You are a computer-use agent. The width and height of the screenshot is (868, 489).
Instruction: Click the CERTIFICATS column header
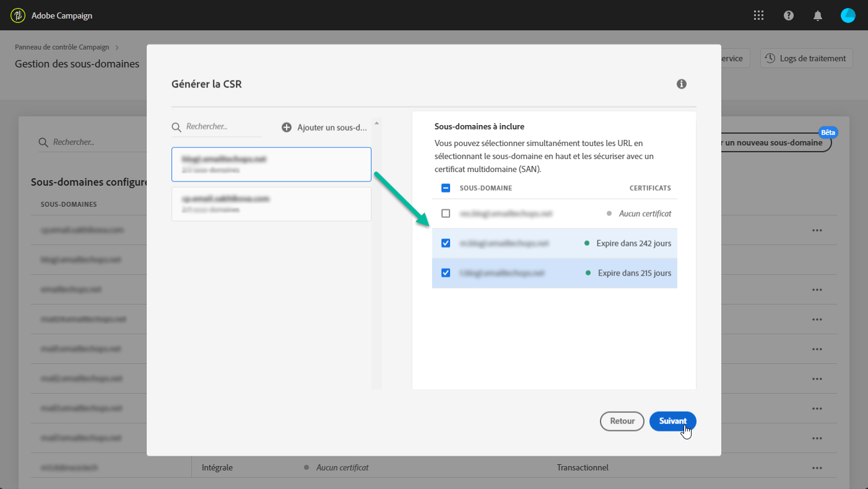click(650, 188)
